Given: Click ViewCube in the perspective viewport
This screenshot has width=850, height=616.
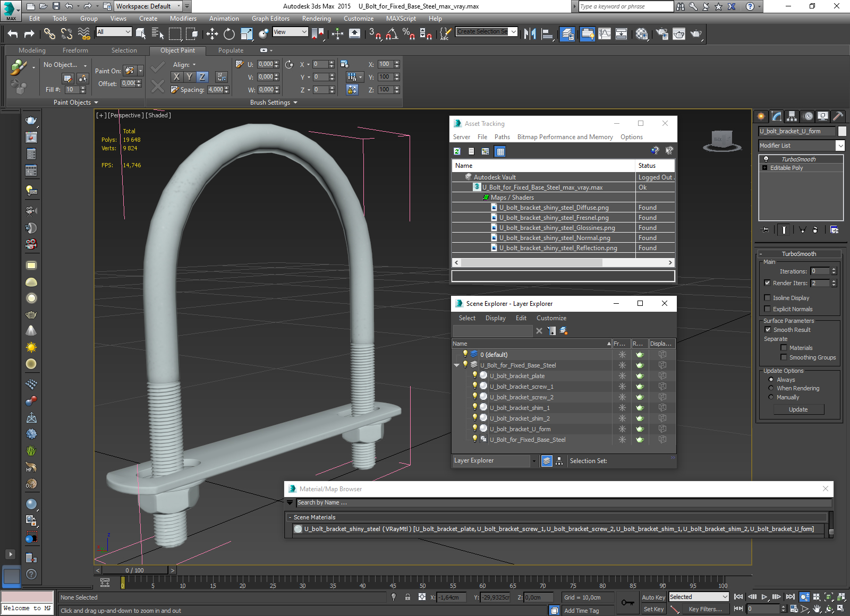Looking at the screenshot, I should 721,140.
